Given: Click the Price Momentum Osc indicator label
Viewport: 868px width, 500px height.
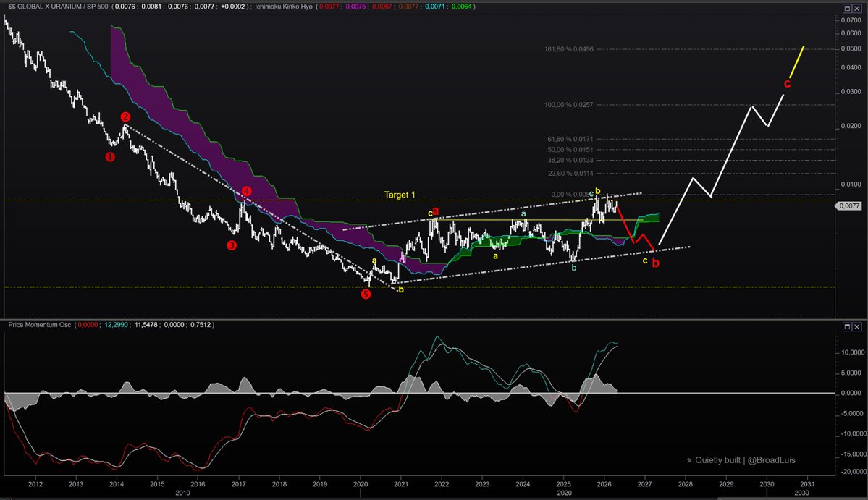Looking at the screenshot, I should pos(39,325).
